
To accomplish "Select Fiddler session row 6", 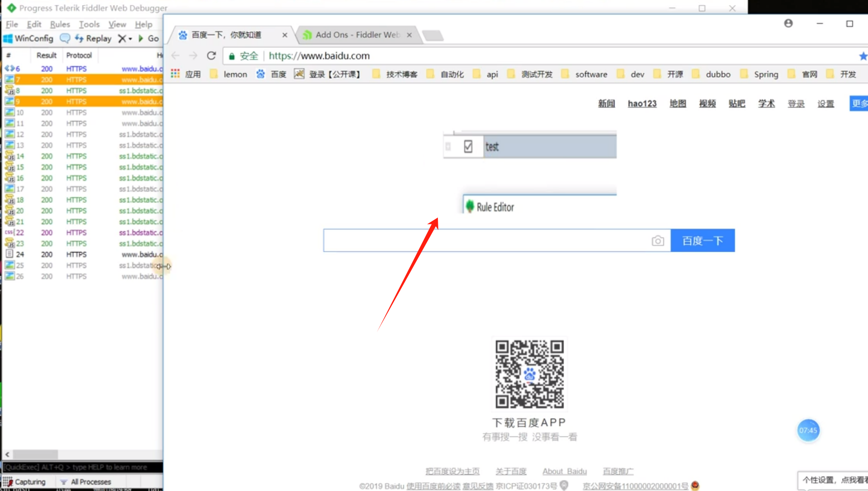I will tap(83, 69).
